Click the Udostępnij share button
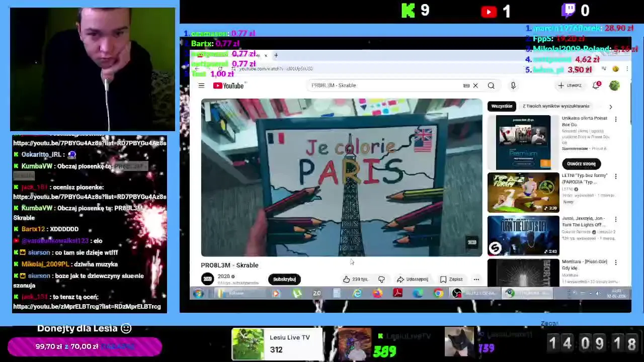The width and height of the screenshot is (644, 362). click(413, 279)
